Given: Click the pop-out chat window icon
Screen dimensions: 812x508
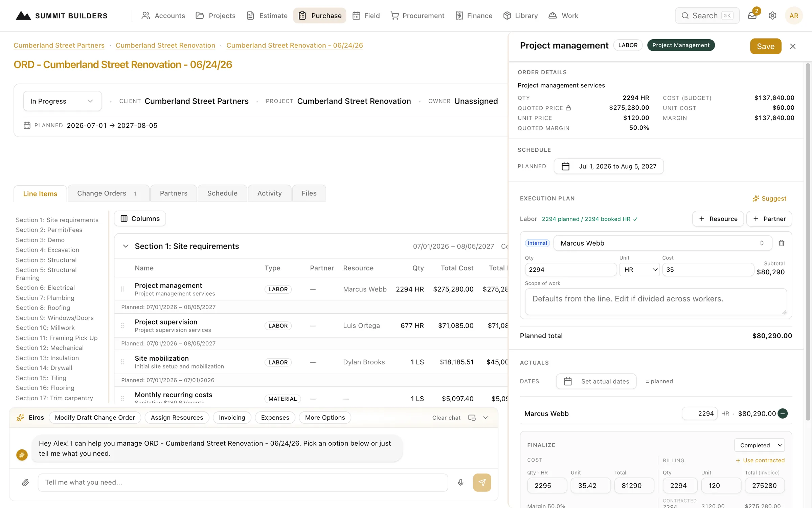Looking at the screenshot, I should point(472,418).
